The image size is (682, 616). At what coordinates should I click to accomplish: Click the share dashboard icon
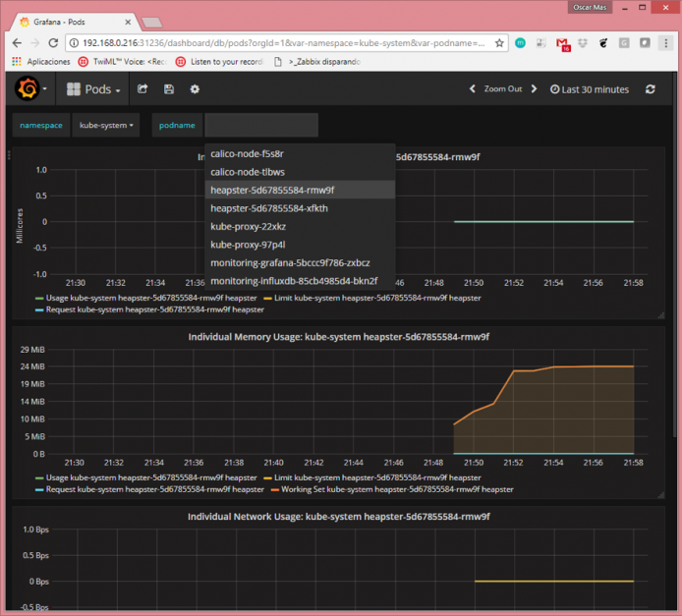142,89
